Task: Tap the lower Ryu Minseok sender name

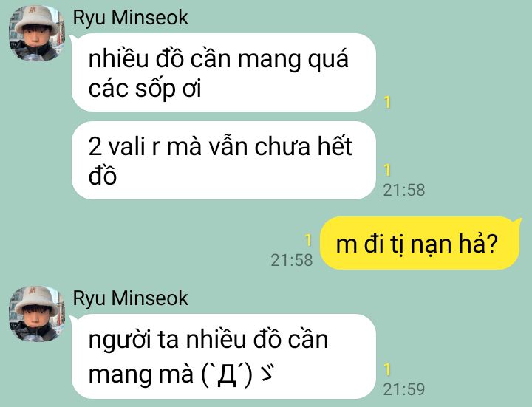Action: coord(131,298)
